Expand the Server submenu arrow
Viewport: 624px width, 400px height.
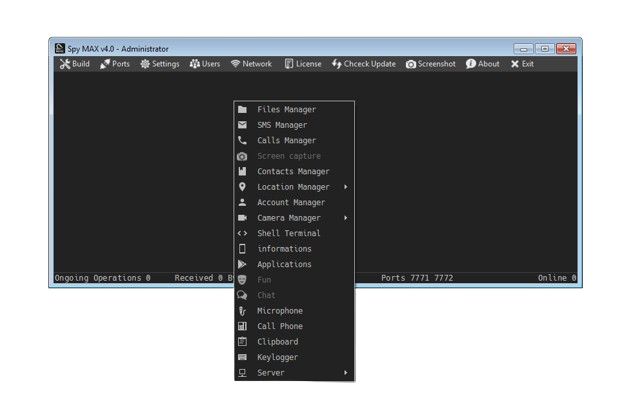346,373
